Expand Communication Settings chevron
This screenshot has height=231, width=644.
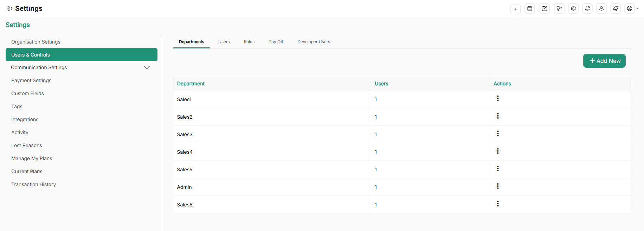click(147, 67)
